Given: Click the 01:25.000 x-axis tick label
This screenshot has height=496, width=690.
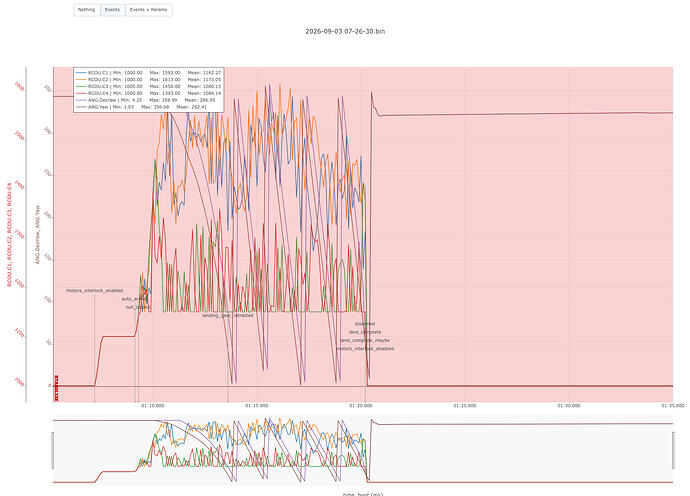Looking at the screenshot, I should pyautogui.click(x=465, y=406).
